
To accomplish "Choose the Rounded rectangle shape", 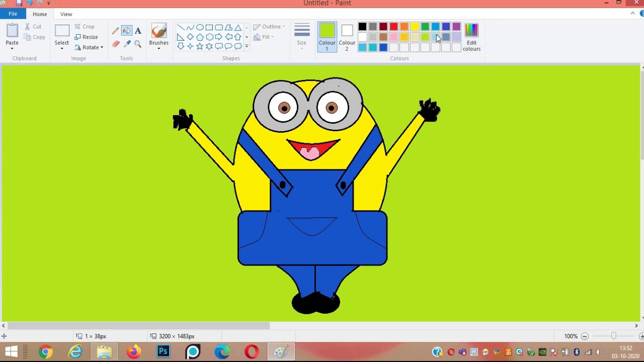I will pyautogui.click(x=219, y=28).
